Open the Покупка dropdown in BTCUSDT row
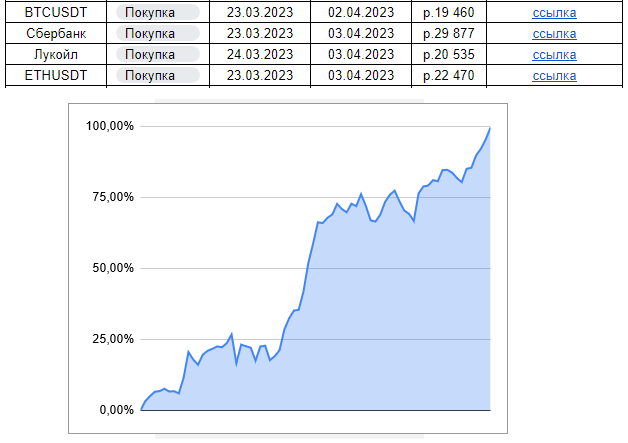 (x=157, y=13)
